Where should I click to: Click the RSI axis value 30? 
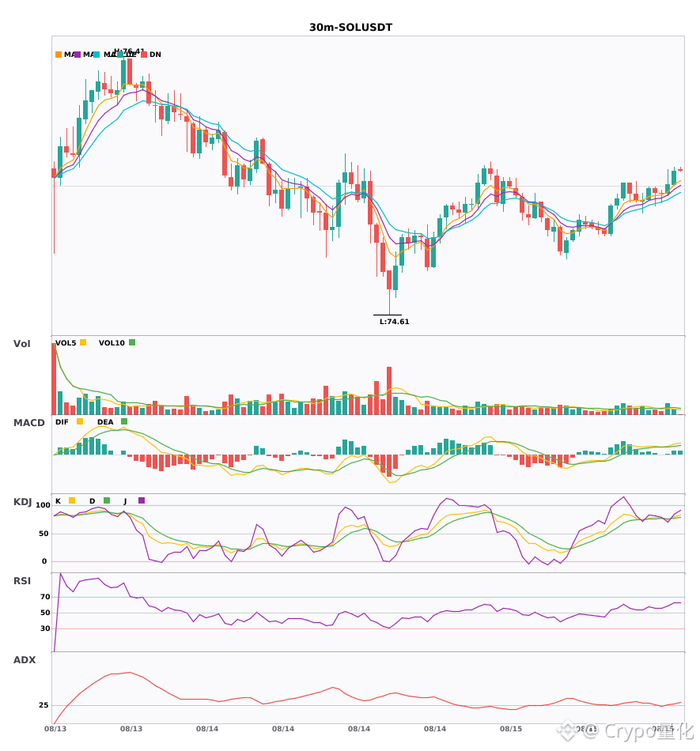45,628
